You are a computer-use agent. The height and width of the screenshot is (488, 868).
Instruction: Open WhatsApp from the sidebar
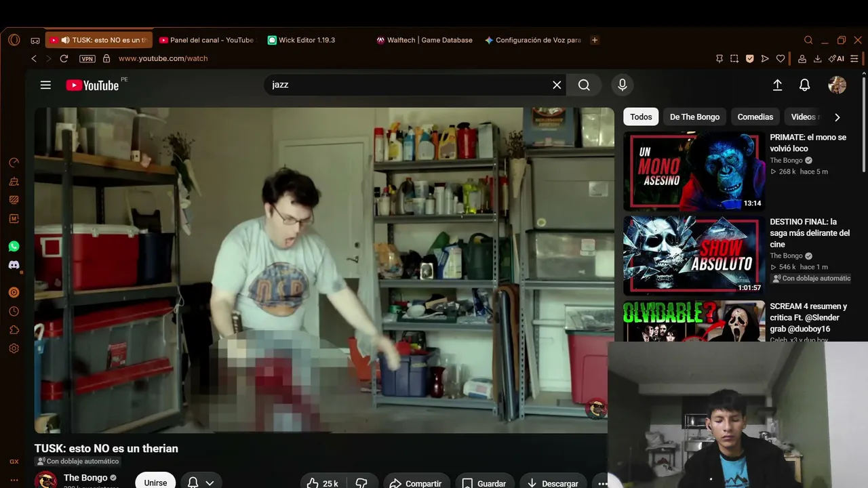(x=14, y=247)
